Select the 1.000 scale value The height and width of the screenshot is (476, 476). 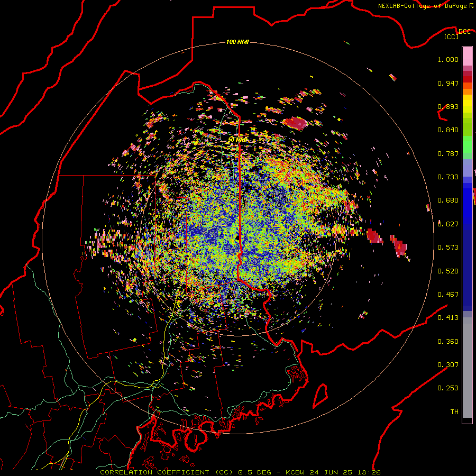click(x=448, y=59)
